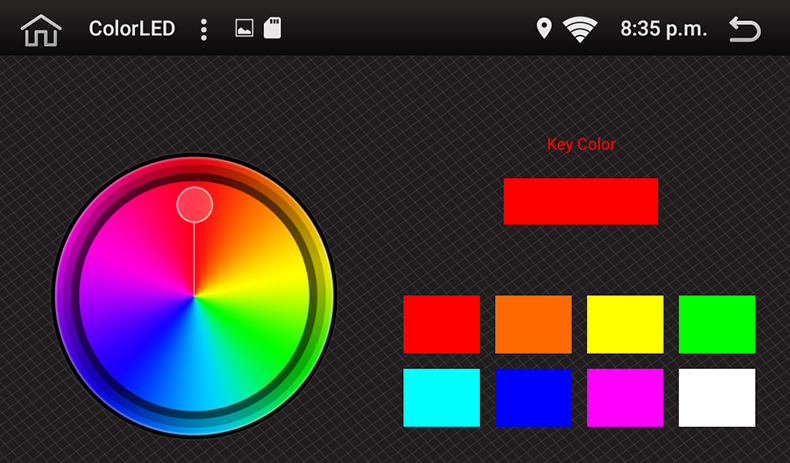This screenshot has height=463, width=790.
Task: Choose the blue preset swatch
Action: click(x=533, y=398)
